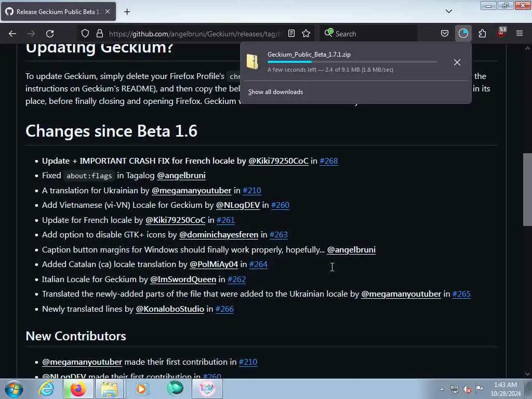Open @ImSwordQueen profile link
Screen dimensions: 532x399
(x=183, y=279)
